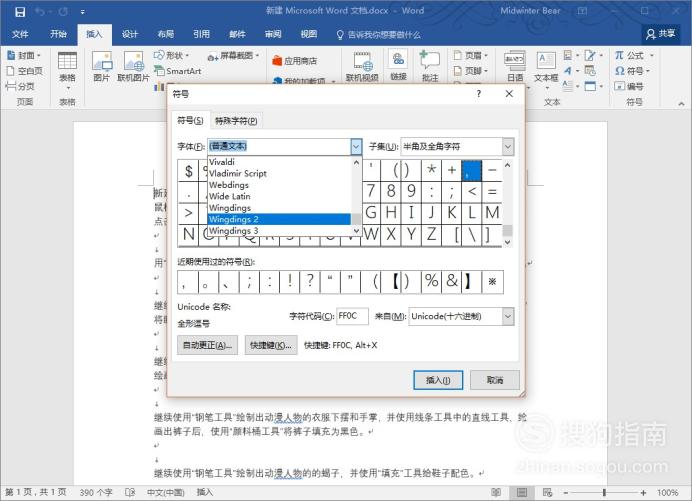Choose Vivaldi in font list
Viewport: 692px width, 501px height.
(279, 162)
